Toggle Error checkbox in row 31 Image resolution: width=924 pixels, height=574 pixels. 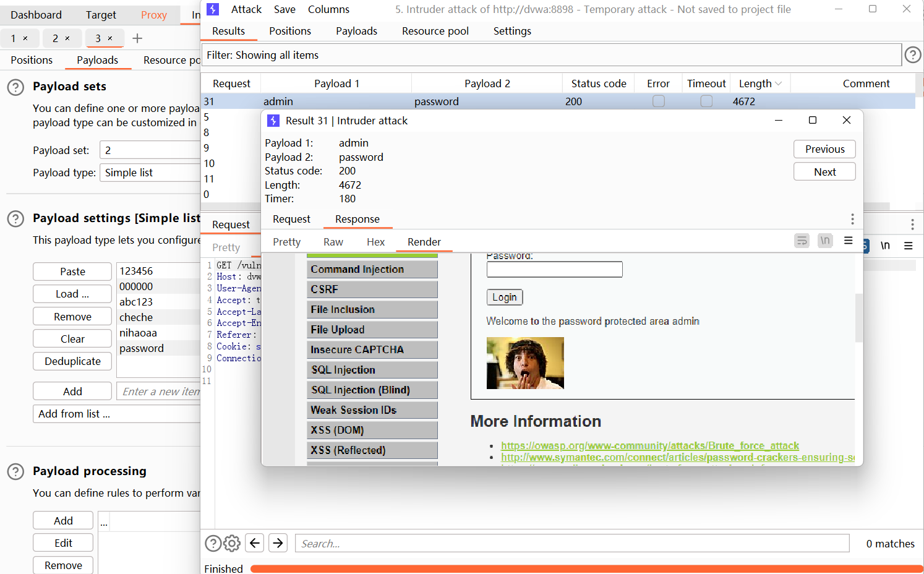[659, 101]
